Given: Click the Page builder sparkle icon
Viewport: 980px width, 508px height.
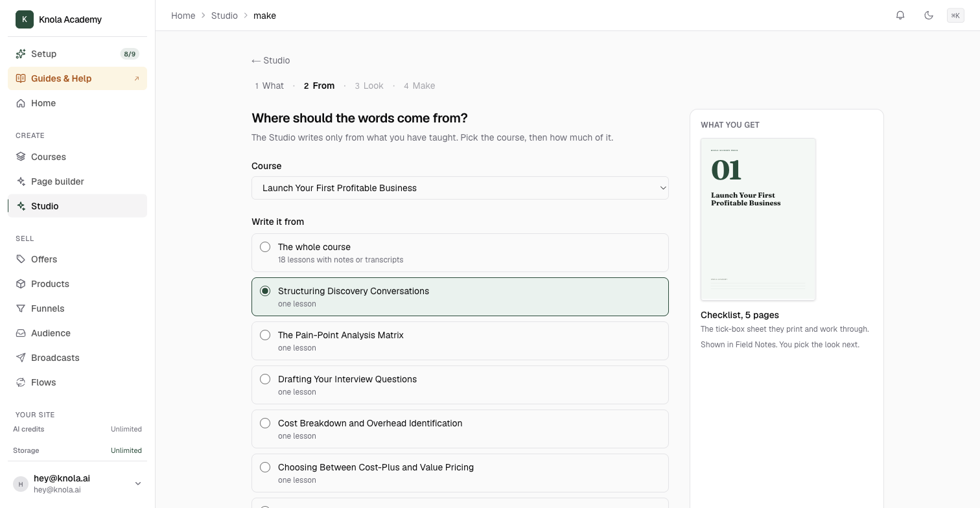Looking at the screenshot, I should tap(21, 181).
